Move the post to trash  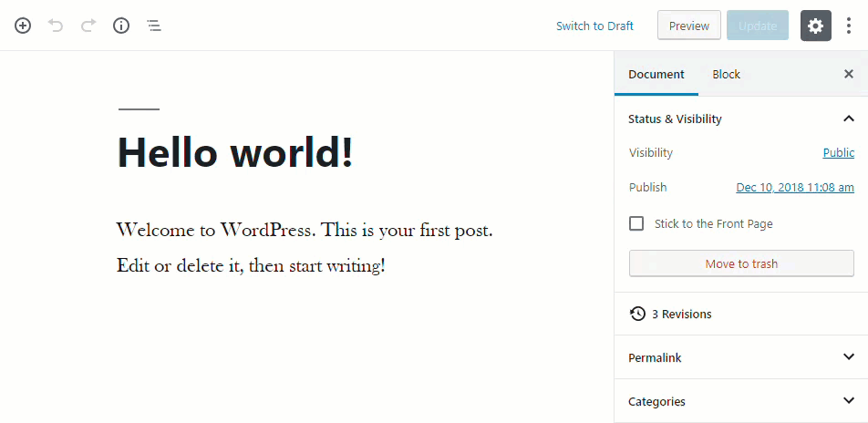tap(741, 263)
